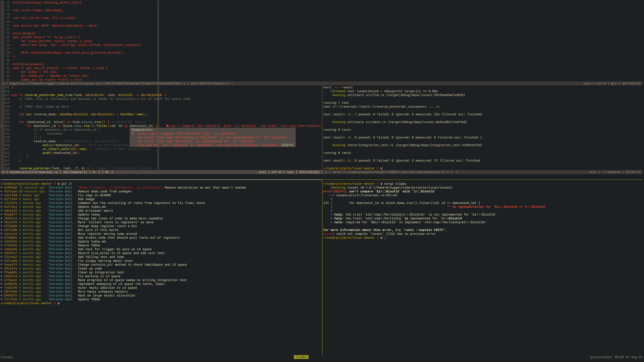Click the [E0277] tag in the diagnostics popup
Viewport: 644px width, 362px height.
(287, 145)
